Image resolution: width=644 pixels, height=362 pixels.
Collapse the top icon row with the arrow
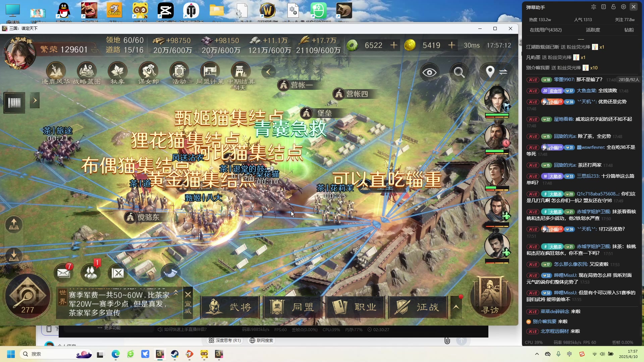[x=268, y=72]
